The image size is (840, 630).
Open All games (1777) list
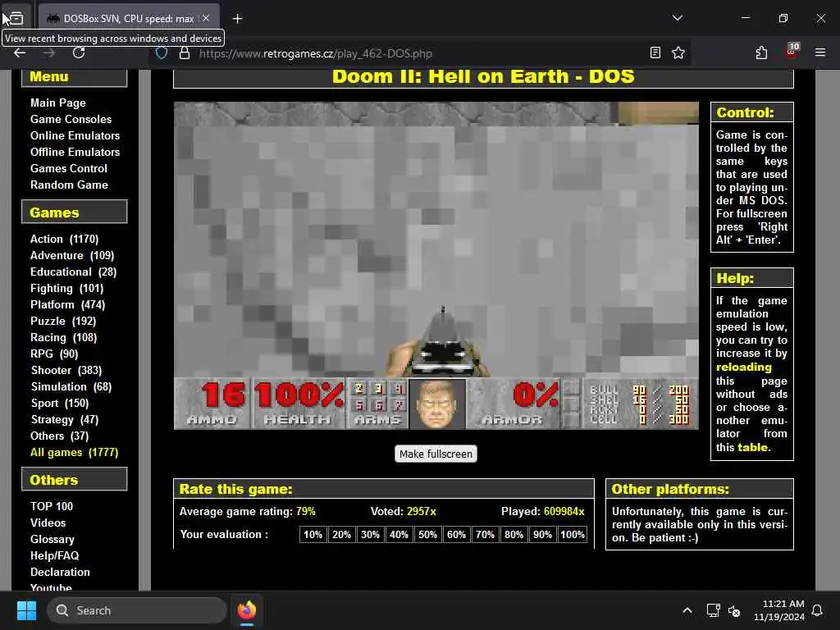pos(74,452)
